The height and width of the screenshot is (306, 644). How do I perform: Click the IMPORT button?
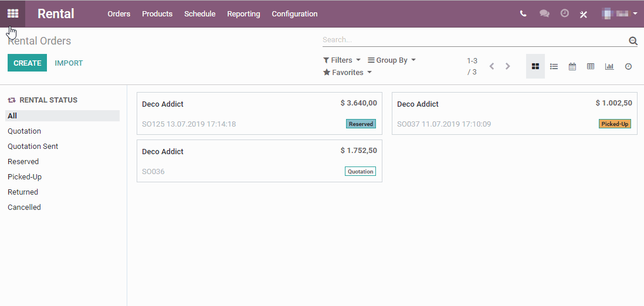[x=69, y=63]
